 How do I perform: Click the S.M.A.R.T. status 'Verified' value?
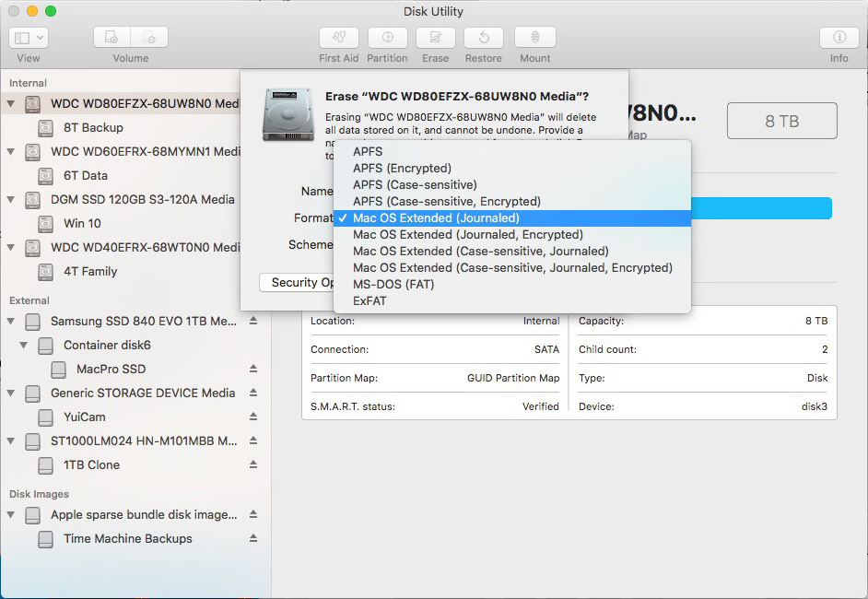(541, 406)
